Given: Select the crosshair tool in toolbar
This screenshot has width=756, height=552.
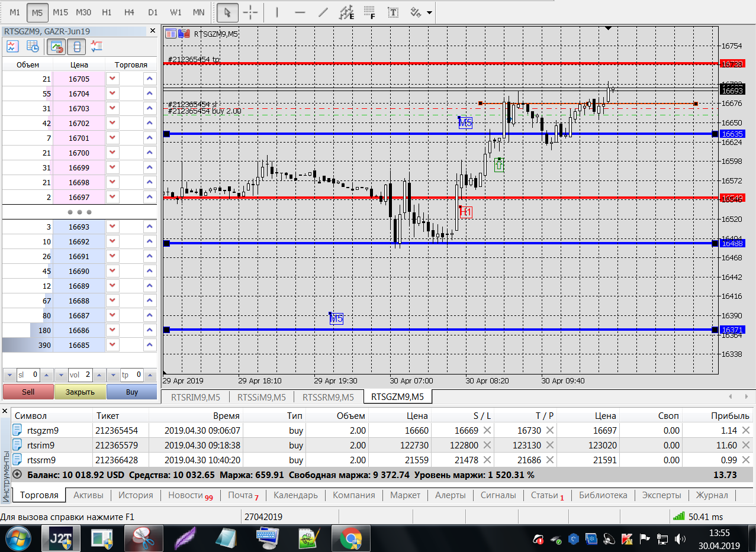Looking at the screenshot, I should (251, 12).
